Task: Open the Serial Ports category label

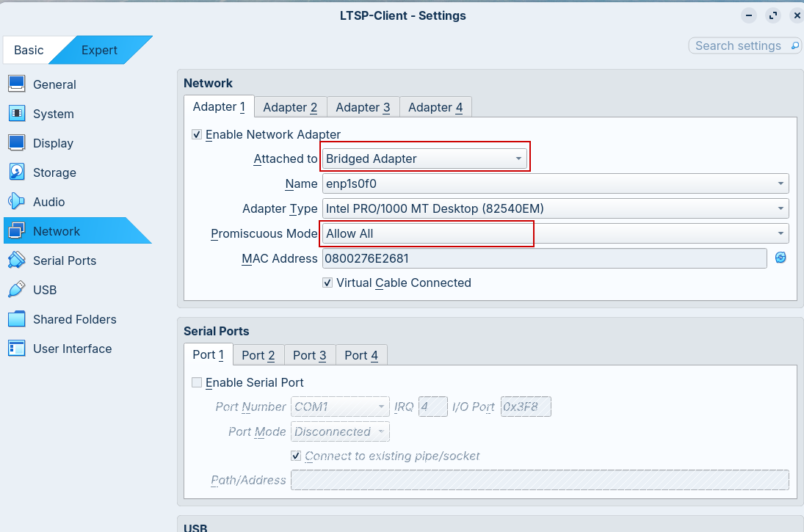Action: click(x=65, y=260)
